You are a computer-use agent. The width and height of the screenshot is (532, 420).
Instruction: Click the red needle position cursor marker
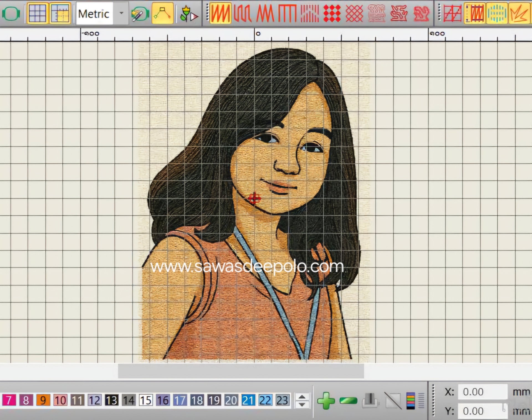[x=254, y=199]
